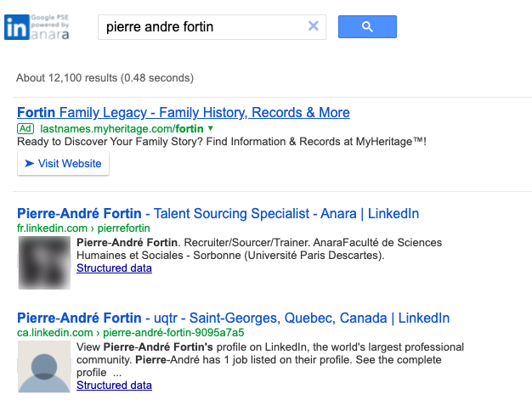532x411 pixels.
Task: Click the 'Ready to Discover Your Family Story?' ad description
Action: point(222,142)
